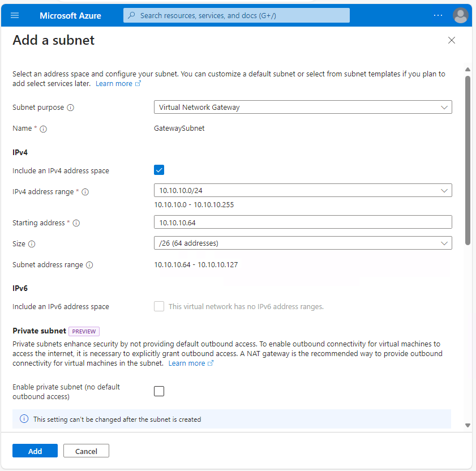Uncheck Include an IPv4 address space

click(x=159, y=170)
